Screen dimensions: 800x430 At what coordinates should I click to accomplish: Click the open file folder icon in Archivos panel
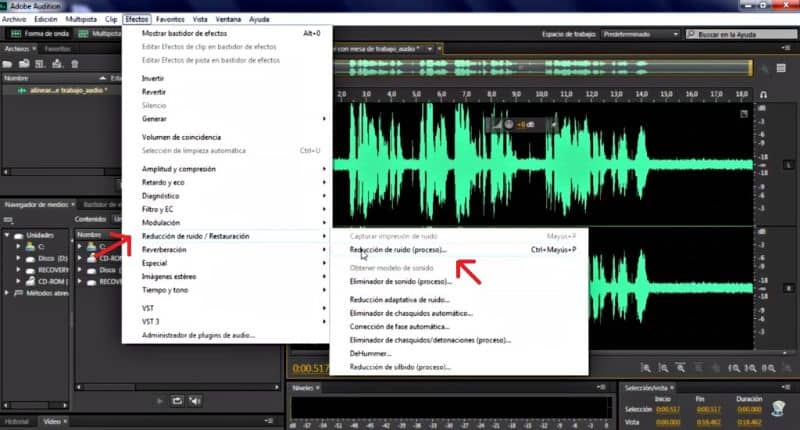click(7, 64)
